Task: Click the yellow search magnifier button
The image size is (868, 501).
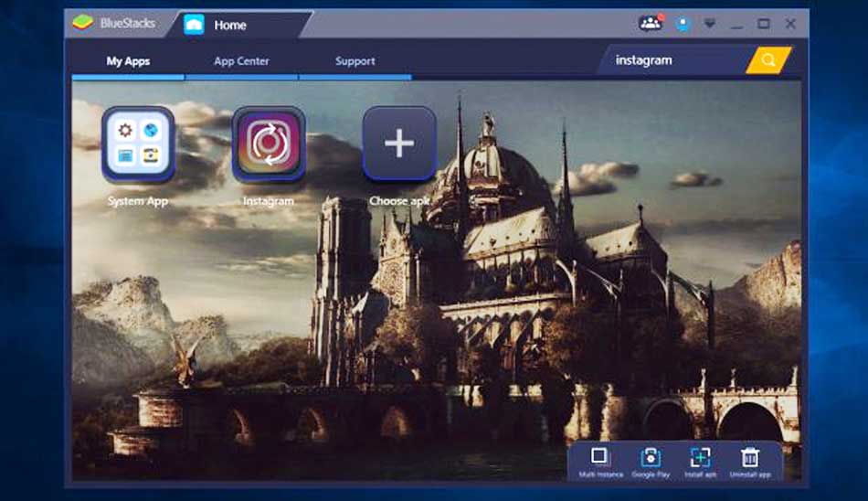Action: (768, 59)
